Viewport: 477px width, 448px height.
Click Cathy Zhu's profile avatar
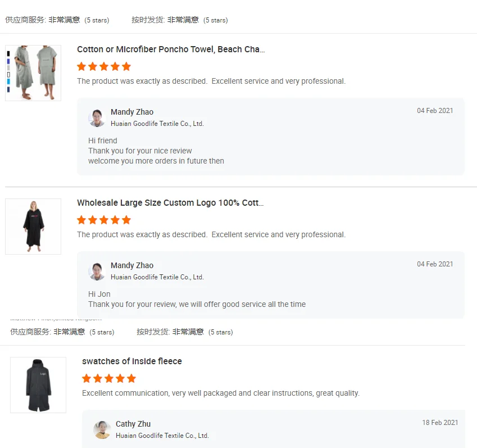pyautogui.click(x=102, y=429)
